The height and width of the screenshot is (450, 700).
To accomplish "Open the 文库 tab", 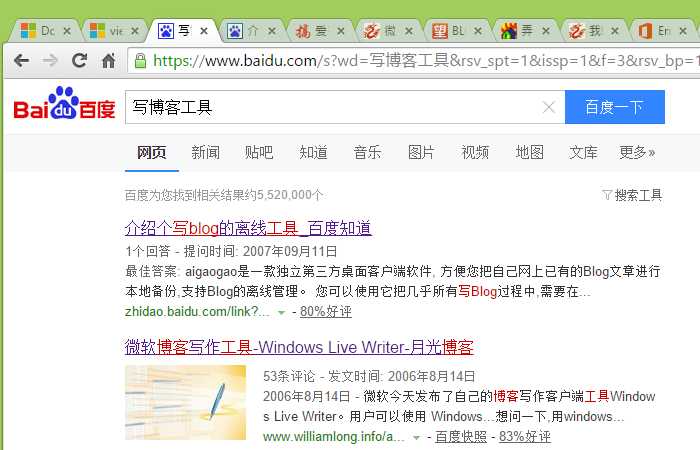I will [583, 152].
